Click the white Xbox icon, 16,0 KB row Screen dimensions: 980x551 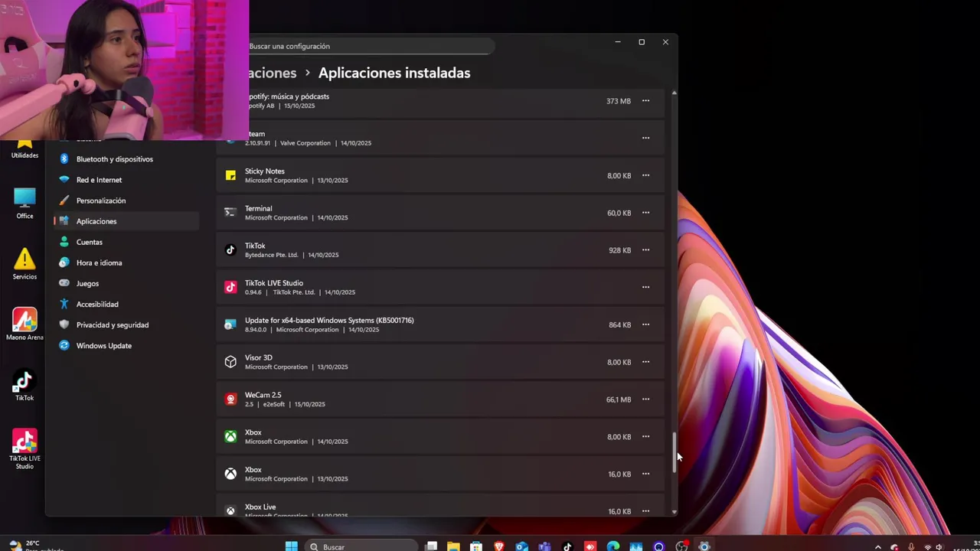[230, 474]
